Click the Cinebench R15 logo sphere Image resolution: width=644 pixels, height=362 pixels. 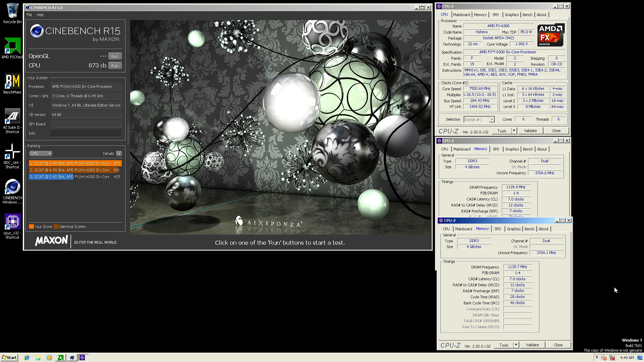pyautogui.click(x=37, y=31)
